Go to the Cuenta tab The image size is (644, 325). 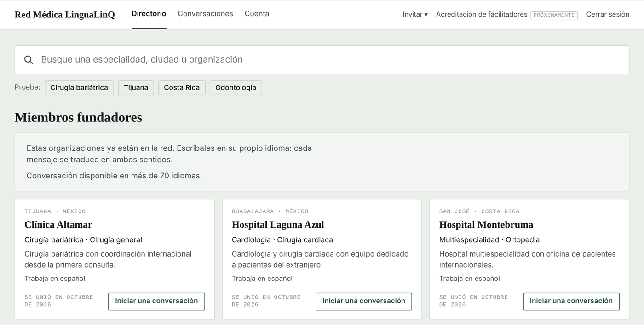coord(257,14)
